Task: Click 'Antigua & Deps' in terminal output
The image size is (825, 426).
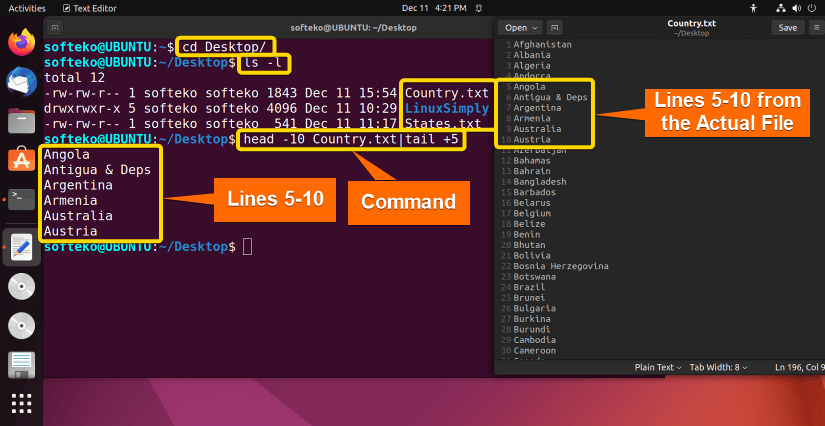Action: [x=97, y=170]
